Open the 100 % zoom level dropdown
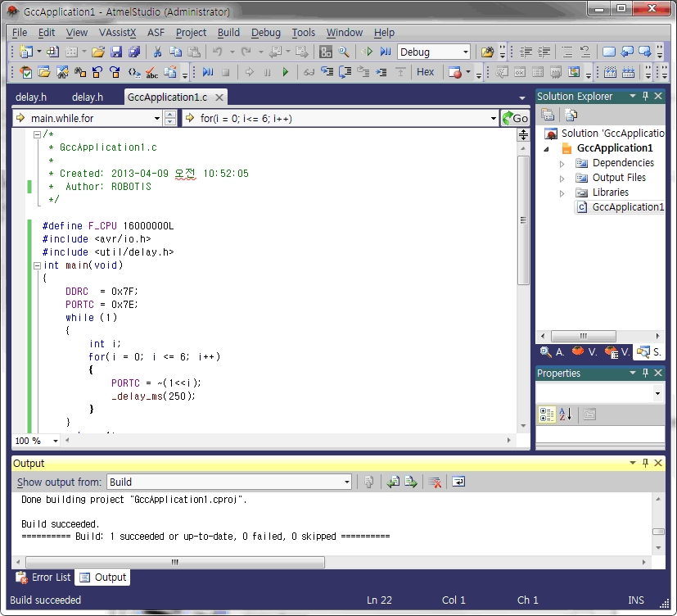 click(x=56, y=441)
